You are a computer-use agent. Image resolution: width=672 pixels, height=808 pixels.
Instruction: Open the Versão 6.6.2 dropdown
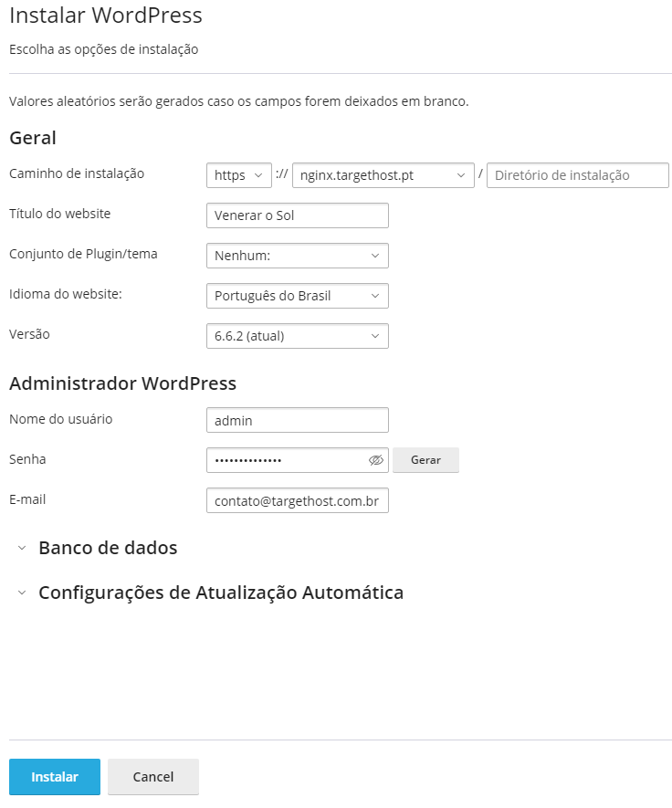(298, 336)
